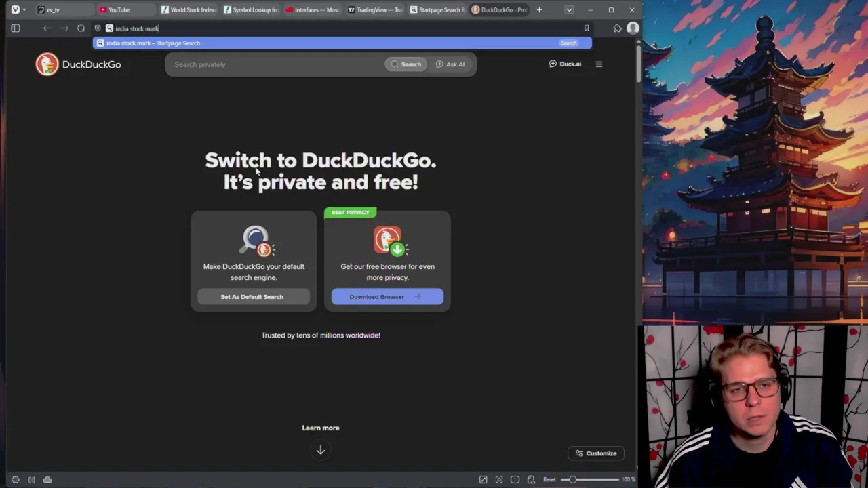Viewport: 868px width, 488px height.
Task: Click the tab tiling icon in status bar
Action: 515,480
